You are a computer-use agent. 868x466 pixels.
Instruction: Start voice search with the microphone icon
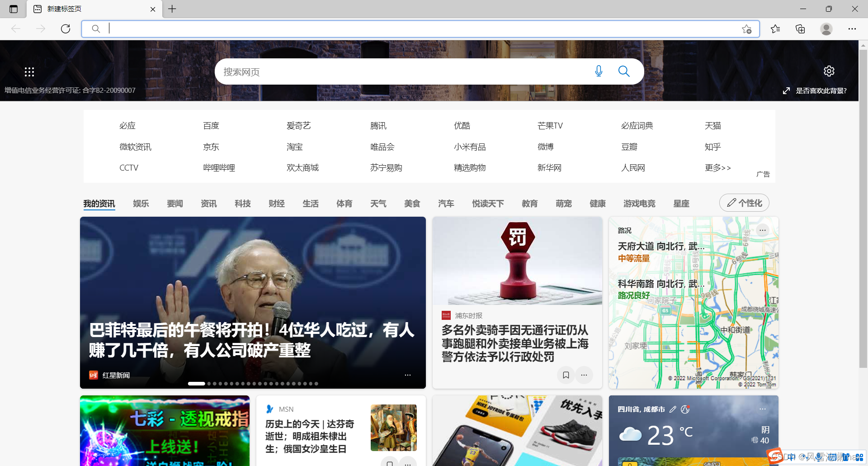[599, 71]
